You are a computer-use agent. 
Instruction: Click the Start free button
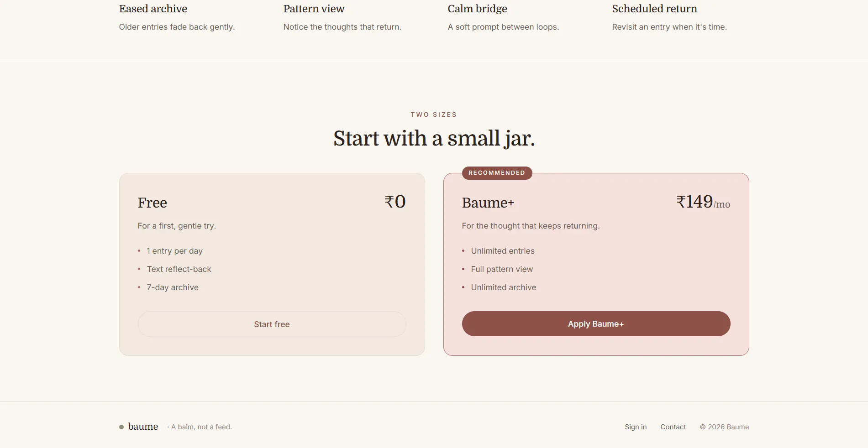pos(272,324)
